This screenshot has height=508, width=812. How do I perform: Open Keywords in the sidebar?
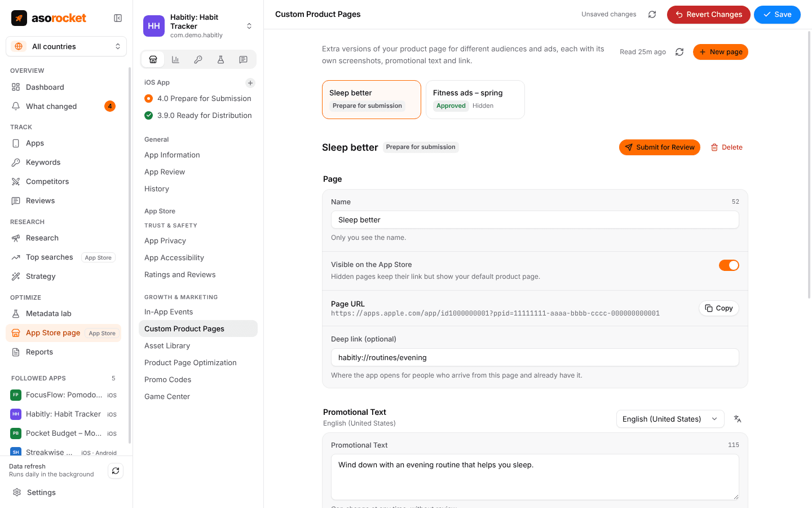[x=63, y=163]
